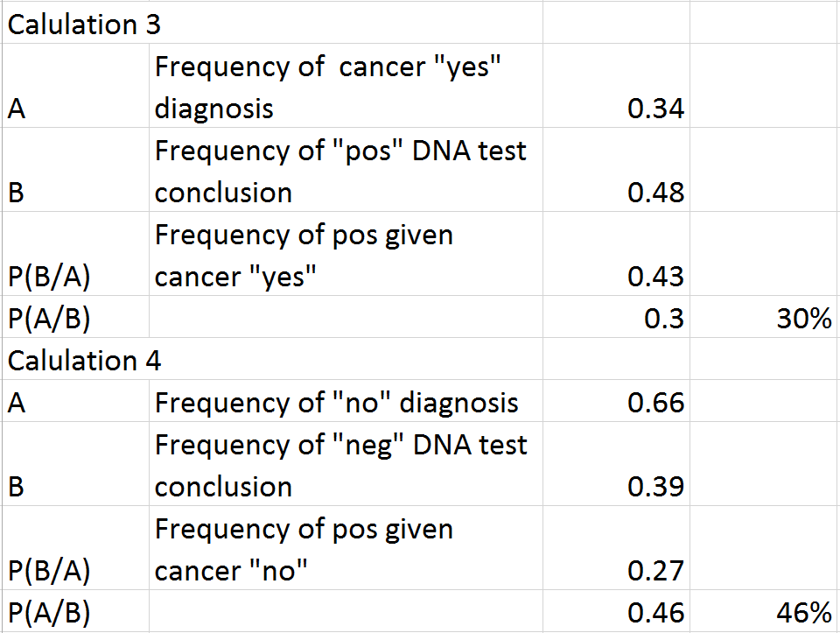Select the 30% result cell
Viewport: 840px width, 633px height.
(802, 319)
